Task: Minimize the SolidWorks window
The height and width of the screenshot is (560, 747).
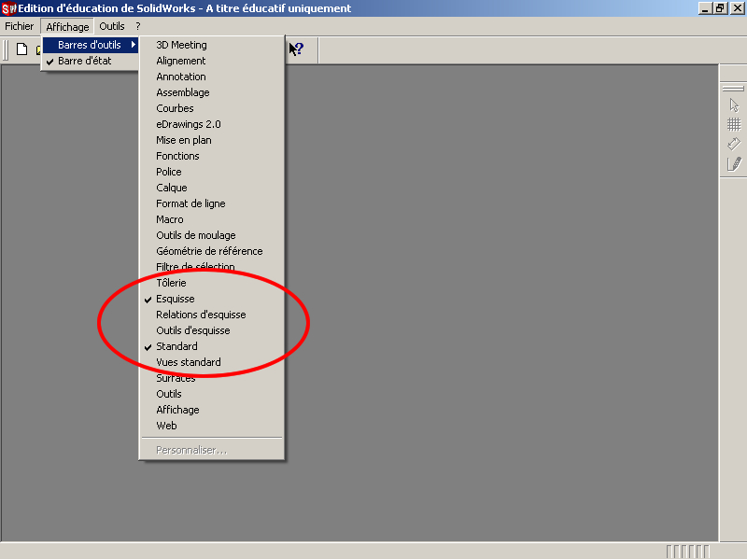Action: coord(706,8)
